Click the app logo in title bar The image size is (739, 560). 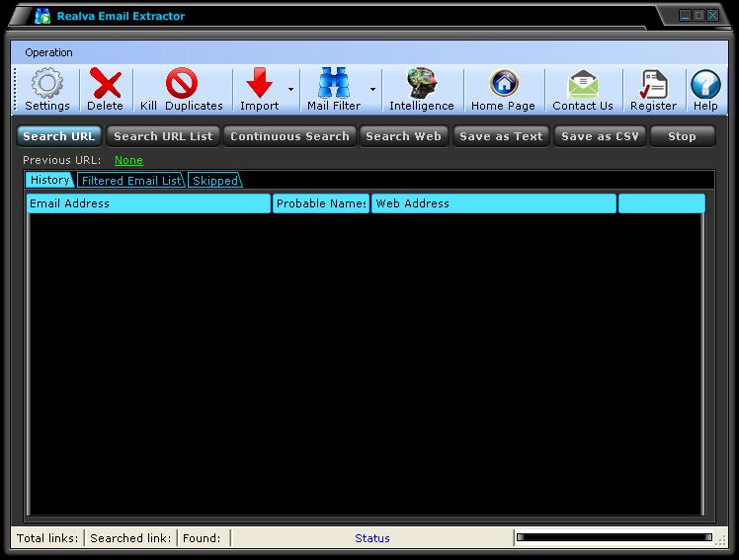42,16
